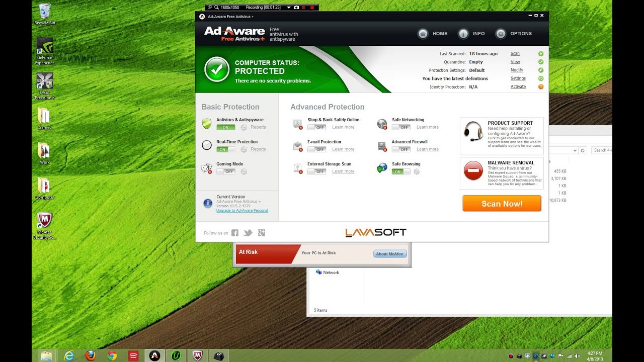Toggle the E-mail Protection OFF switch
The width and height of the screenshot is (644, 362).
click(x=317, y=149)
